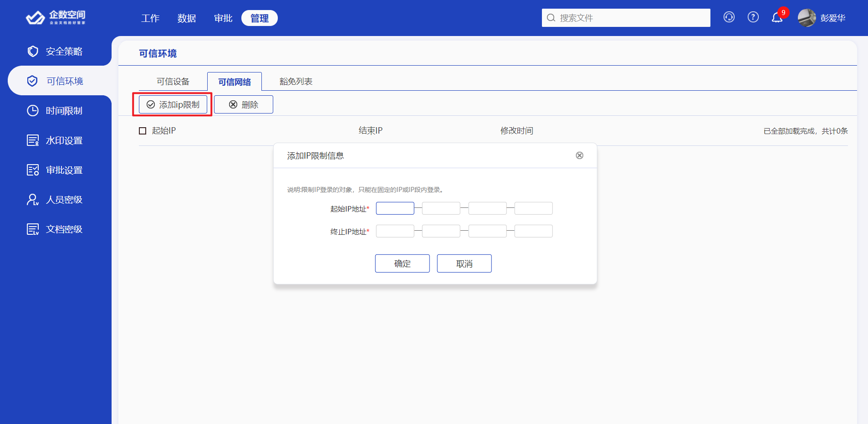Click the 彭爱华 user name
This screenshot has width=868, height=424.
coord(833,18)
